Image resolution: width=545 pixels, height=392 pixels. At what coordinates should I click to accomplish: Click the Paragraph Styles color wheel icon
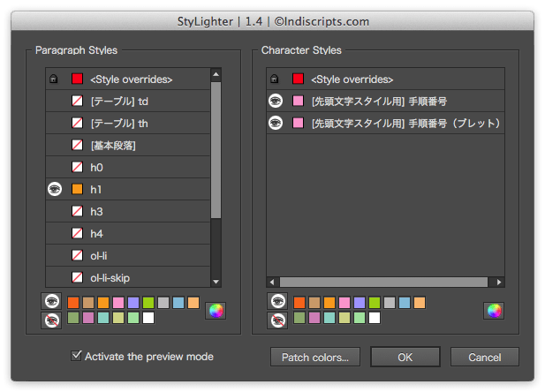[216, 311]
